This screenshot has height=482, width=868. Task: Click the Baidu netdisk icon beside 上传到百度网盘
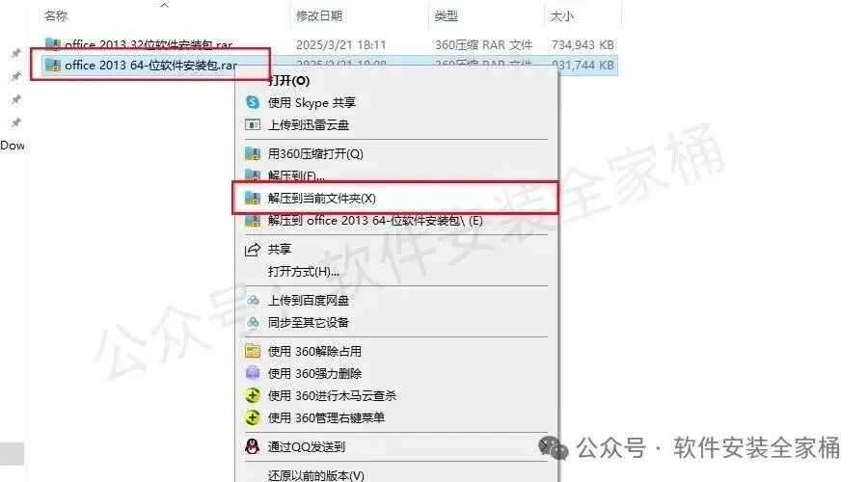tap(253, 301)
